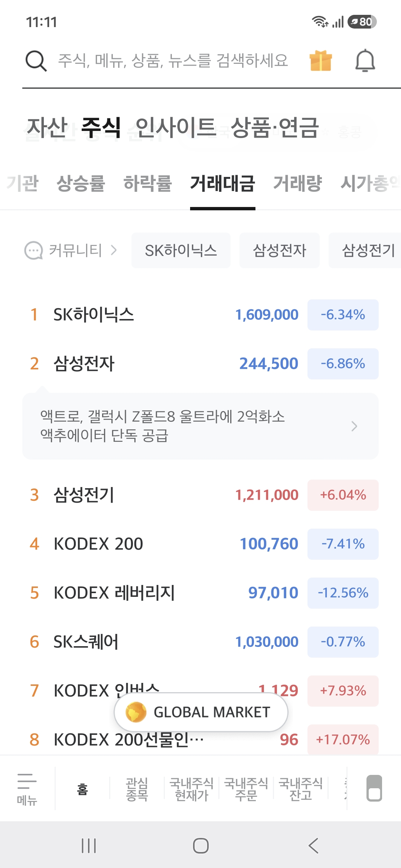Image resolution: width=401 pixels, height=868 pixels.
Task: Tap the globe in GLOBAL MARKET pill
Action: (136, 712)
